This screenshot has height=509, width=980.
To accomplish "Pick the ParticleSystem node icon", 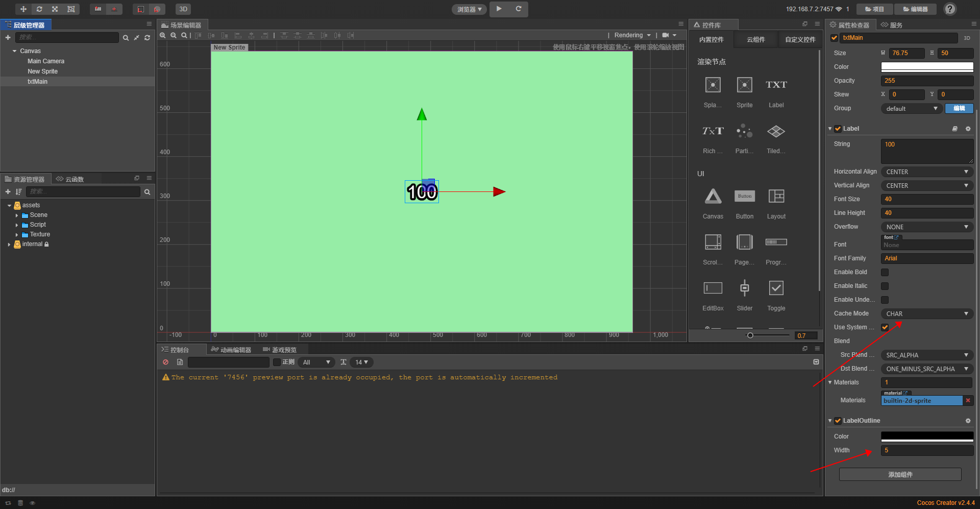I will click(x=745, y=131).
